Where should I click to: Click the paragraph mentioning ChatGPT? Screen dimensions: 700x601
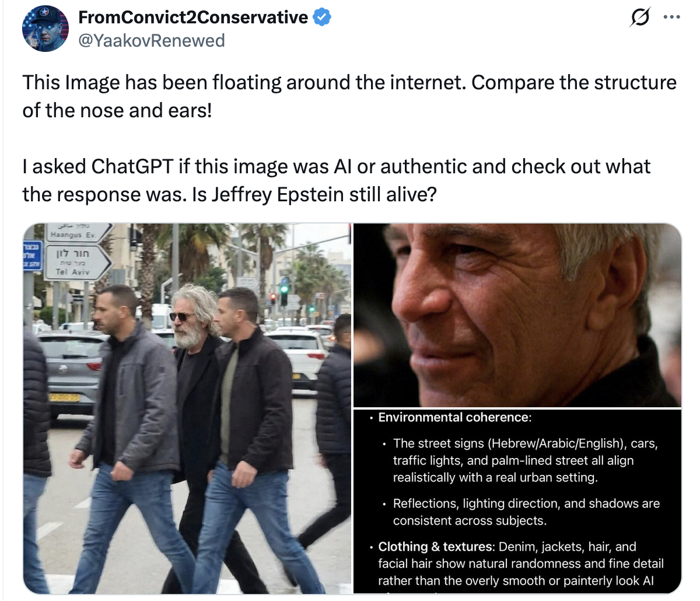(337, 180)
